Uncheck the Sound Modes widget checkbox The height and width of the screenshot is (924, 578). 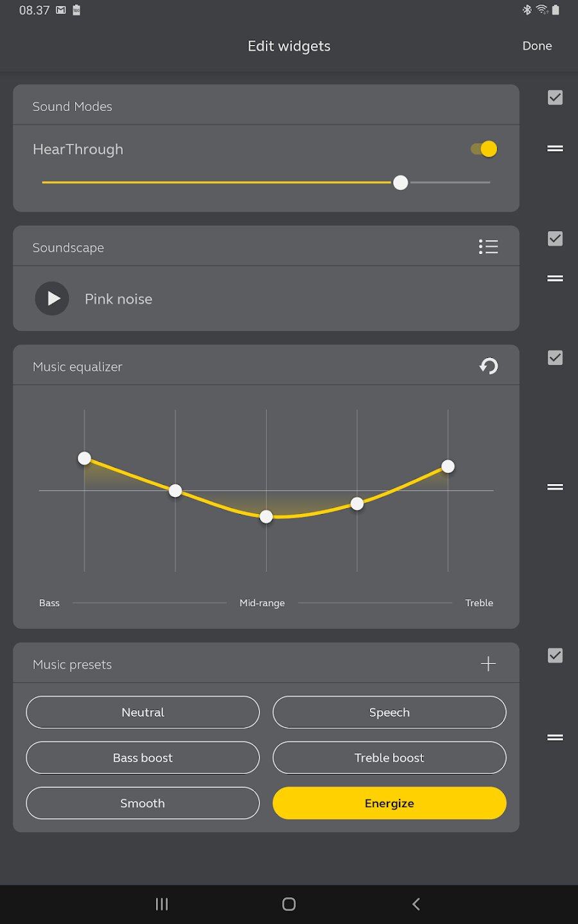tap(555, 98)
